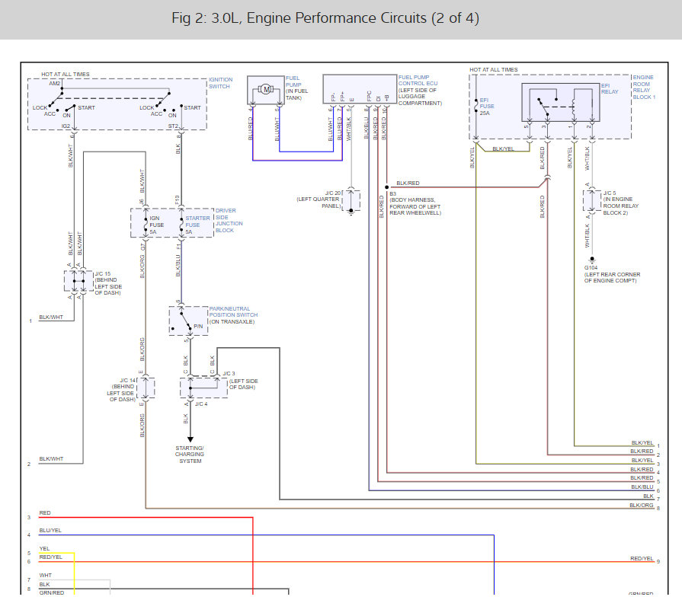
Task: Click the B3 splice dot
Action: pyautogui.click(x=386, y=187)
